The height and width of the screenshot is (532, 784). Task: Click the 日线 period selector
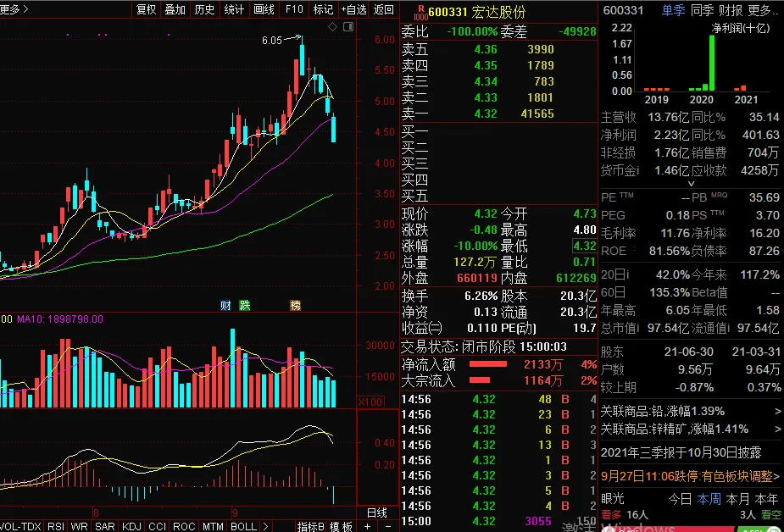tap(377, 513)
